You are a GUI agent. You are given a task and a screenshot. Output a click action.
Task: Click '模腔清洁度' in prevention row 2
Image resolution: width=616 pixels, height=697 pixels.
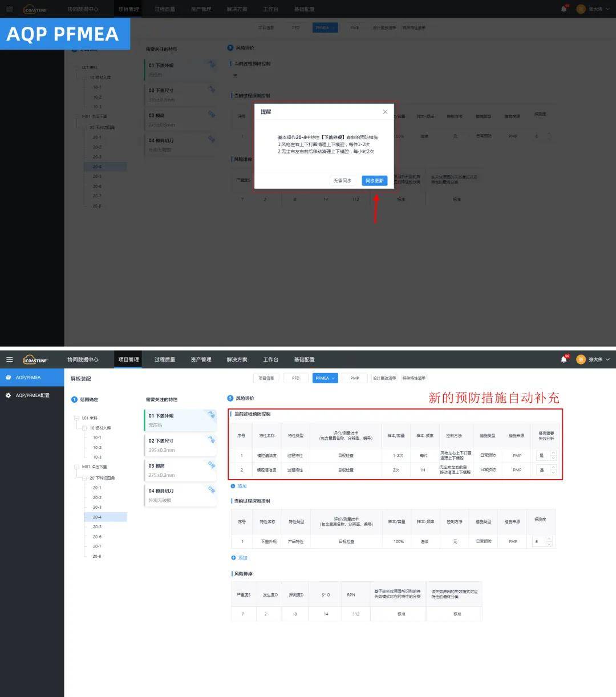(x=266, y=470)
